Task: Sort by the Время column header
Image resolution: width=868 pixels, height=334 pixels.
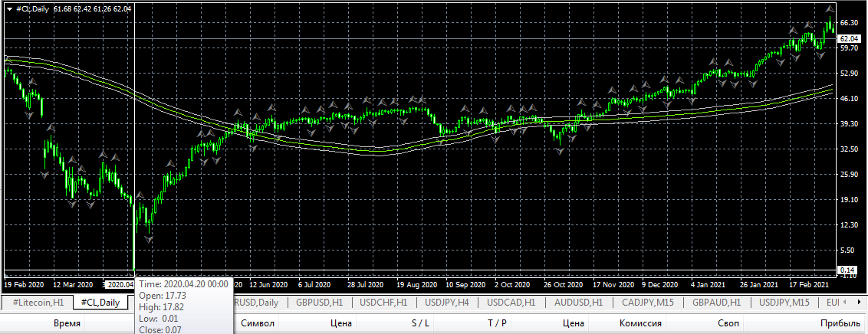Action: pos(67,324)
